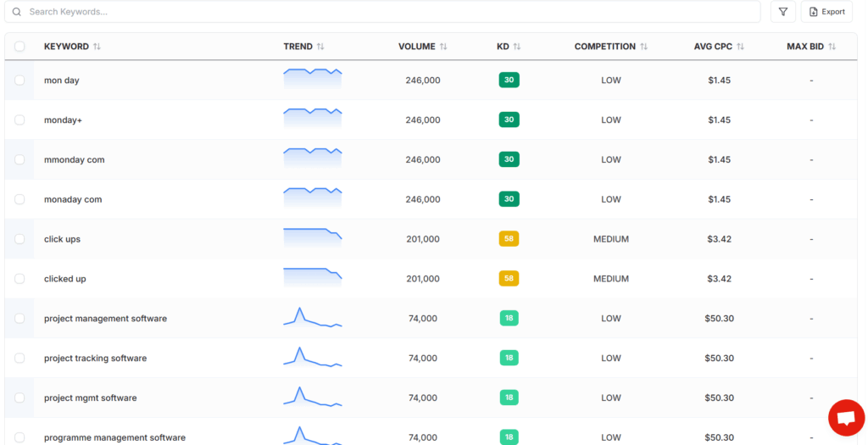Click KD badge 18 for 'project tracking software'
The image size is (868, 445).
(x=509, y=358)
